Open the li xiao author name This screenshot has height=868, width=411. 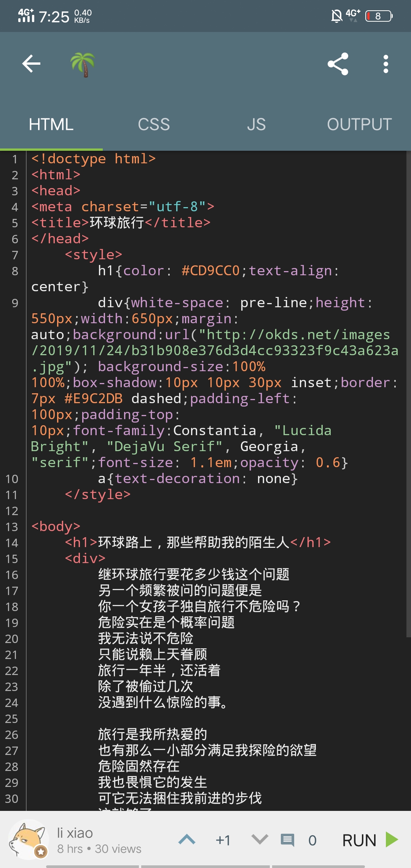point(75,833)
